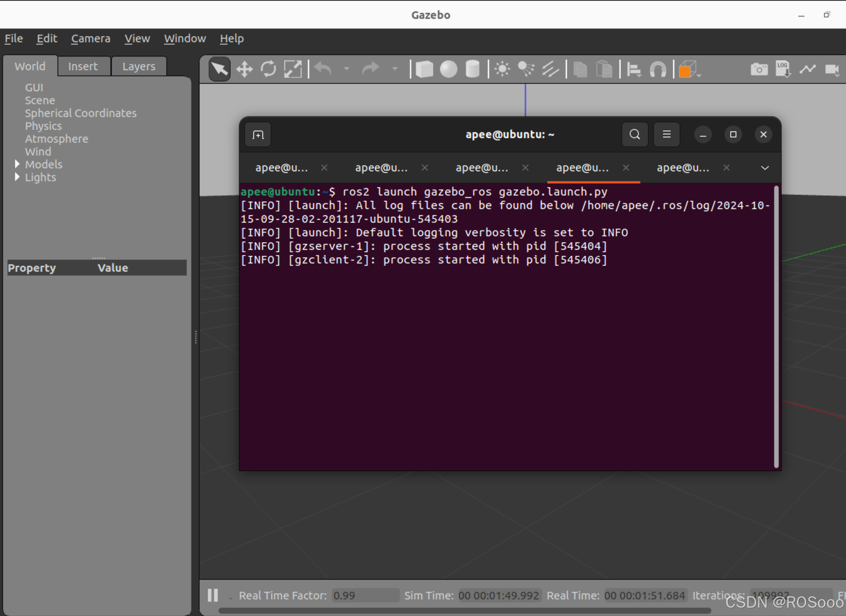Select Physics in the World tree
The width and height of the screenshot is (846, 616).
point(43,126)
